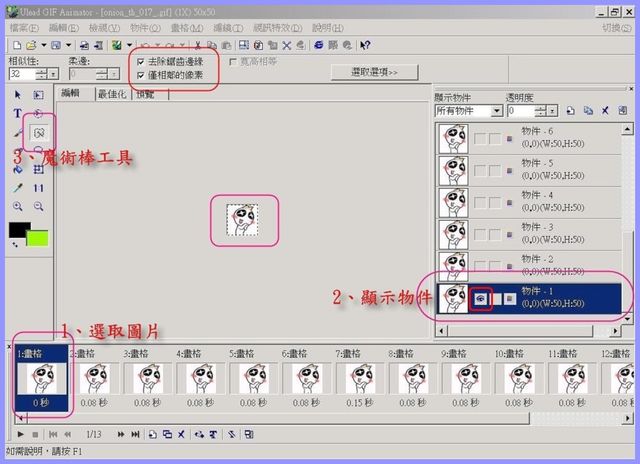
Task: Open the 檔案(F) menu
Action: pyautogui.click(x=24, y=28)
